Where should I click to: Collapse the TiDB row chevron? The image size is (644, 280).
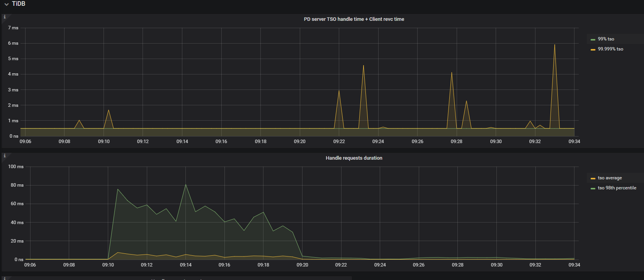[6, 4]
